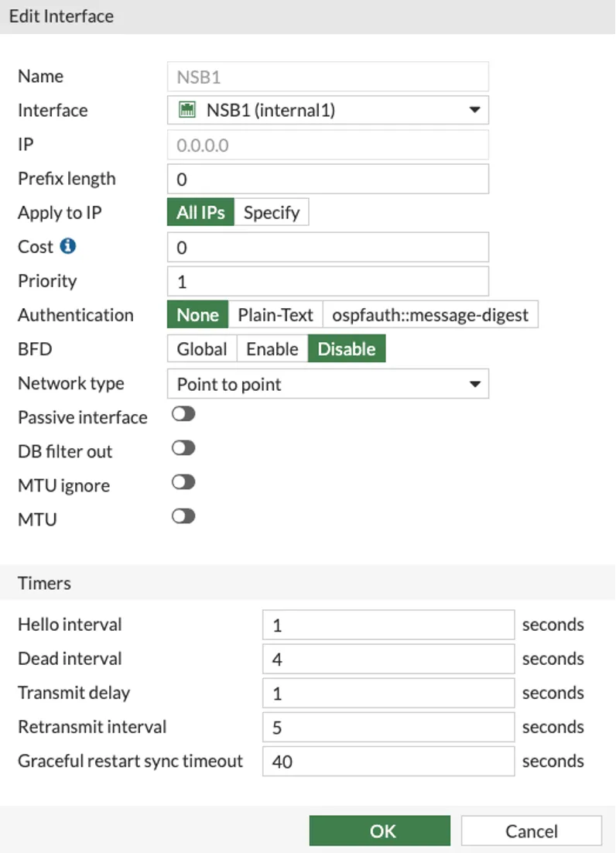
Task: Focus the Cost input field
Action: tap(328, 247)
